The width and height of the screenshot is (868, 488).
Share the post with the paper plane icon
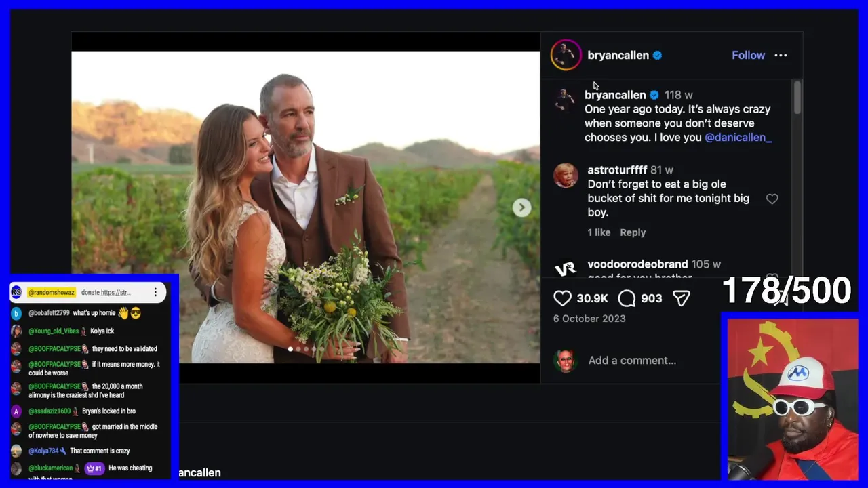(681, 298)
